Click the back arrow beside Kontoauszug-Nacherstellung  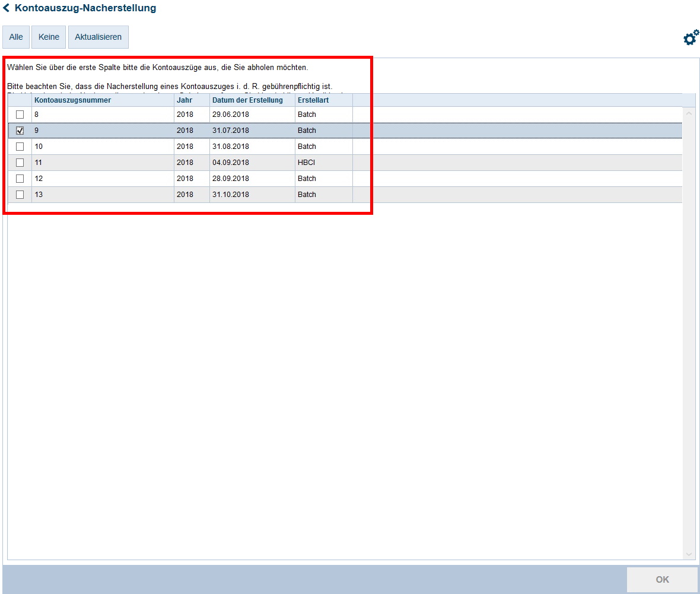(x=7, y=8)
